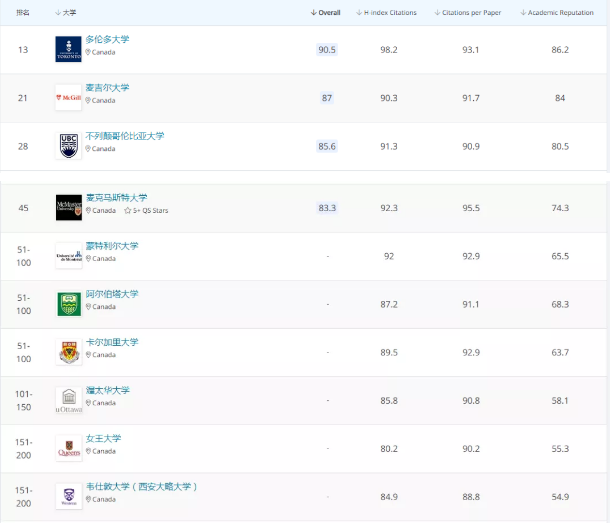
Task: Open the 韦仕敦大学（西安大略大学）link
Action: 141,486
